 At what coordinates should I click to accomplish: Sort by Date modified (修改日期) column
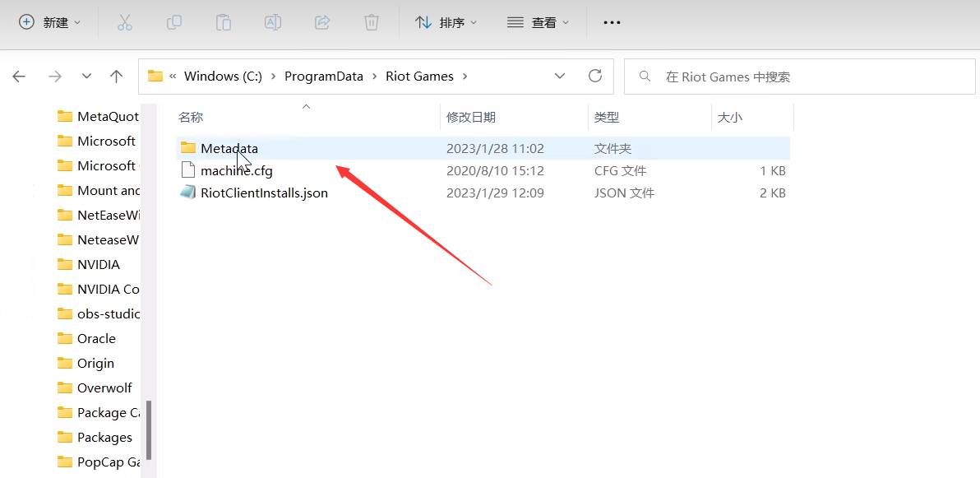click(x=470, y=117)
